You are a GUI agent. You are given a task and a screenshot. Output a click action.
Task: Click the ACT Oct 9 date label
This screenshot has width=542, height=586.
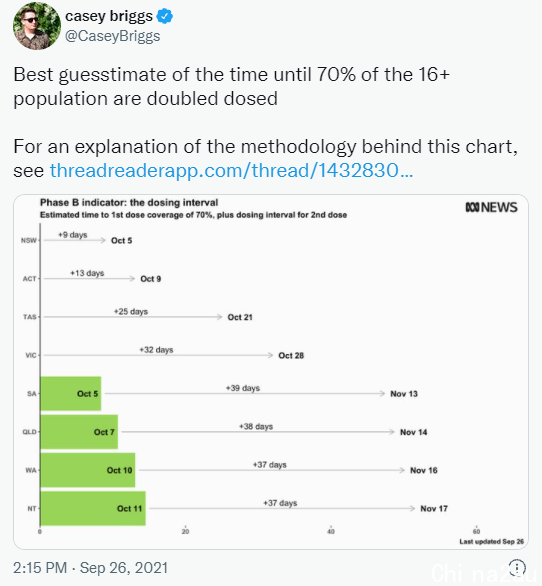(x=151, y=279)
